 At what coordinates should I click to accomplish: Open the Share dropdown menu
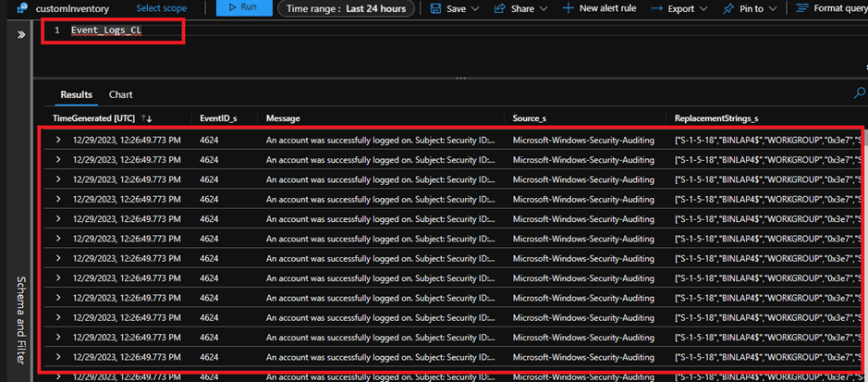[x=520, y=8]
